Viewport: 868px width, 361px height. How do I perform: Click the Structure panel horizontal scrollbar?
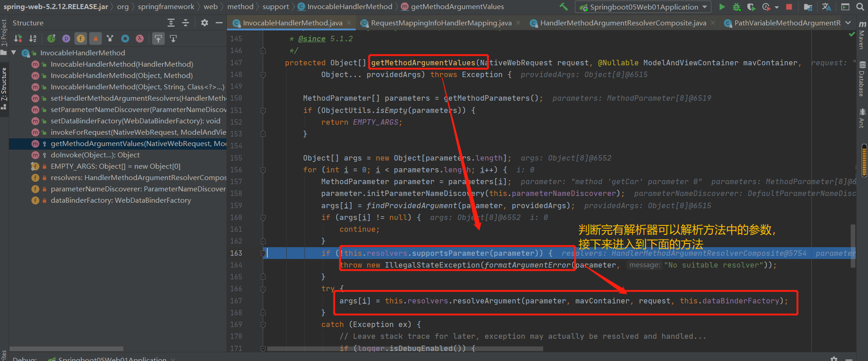[66, 349]
